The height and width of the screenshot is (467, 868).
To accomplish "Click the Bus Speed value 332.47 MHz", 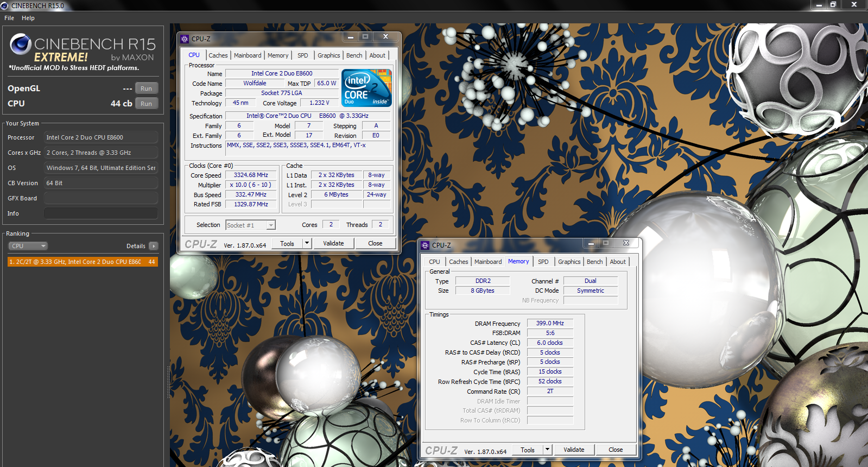I will pyautogui.click(x=251, y=194).
